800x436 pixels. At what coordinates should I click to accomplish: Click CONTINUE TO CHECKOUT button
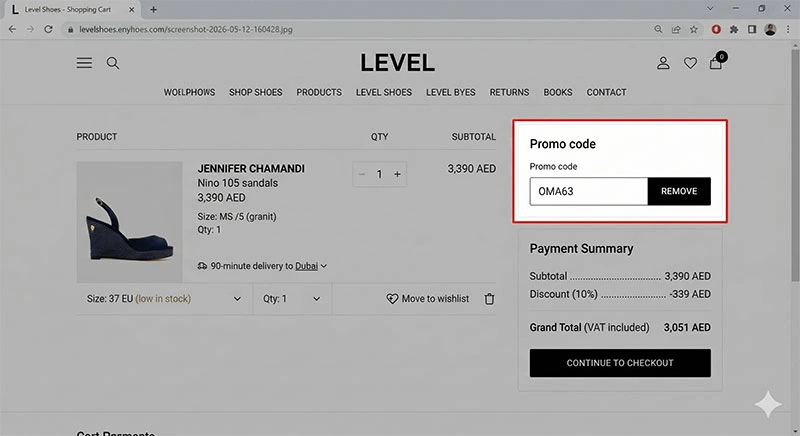pos(620,363)
